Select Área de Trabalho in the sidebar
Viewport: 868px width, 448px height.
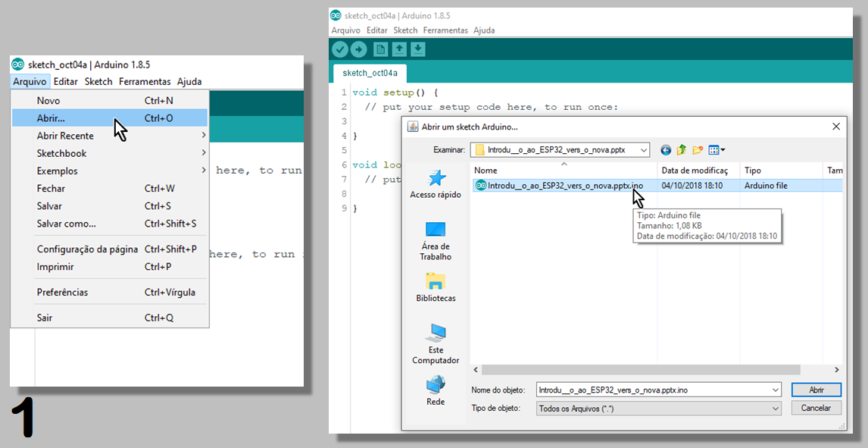(x=435, y=242)
